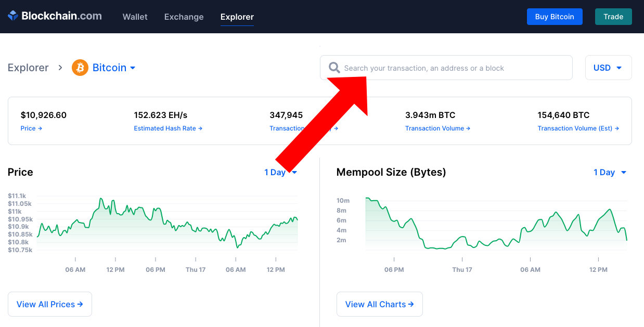The width and height of the screenshot is (644, 327).
Task: Click the 3.943m BTC value
Action: (430, 115)
